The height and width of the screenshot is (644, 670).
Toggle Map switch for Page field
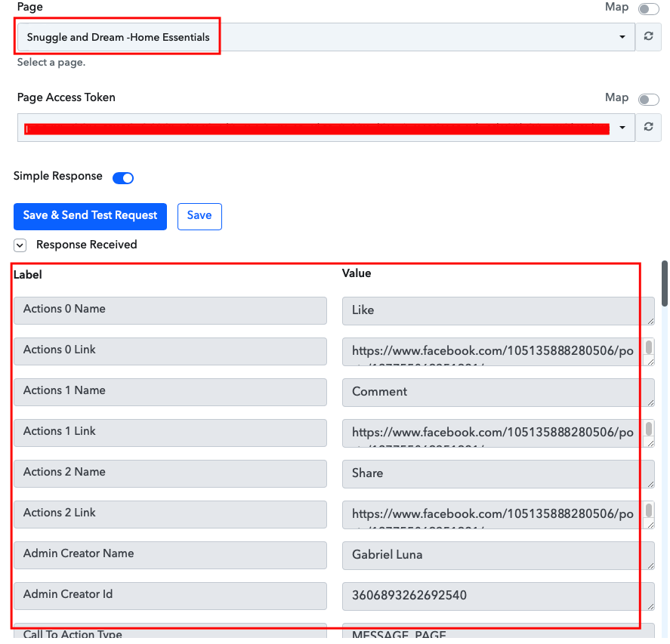point(649,9)
